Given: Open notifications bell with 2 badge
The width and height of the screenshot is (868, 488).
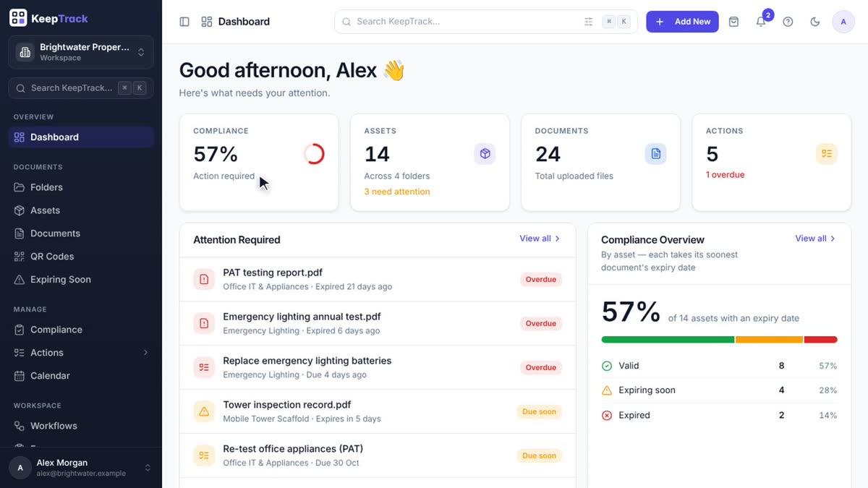Looking at the screenshot, I should click(761, 22).
